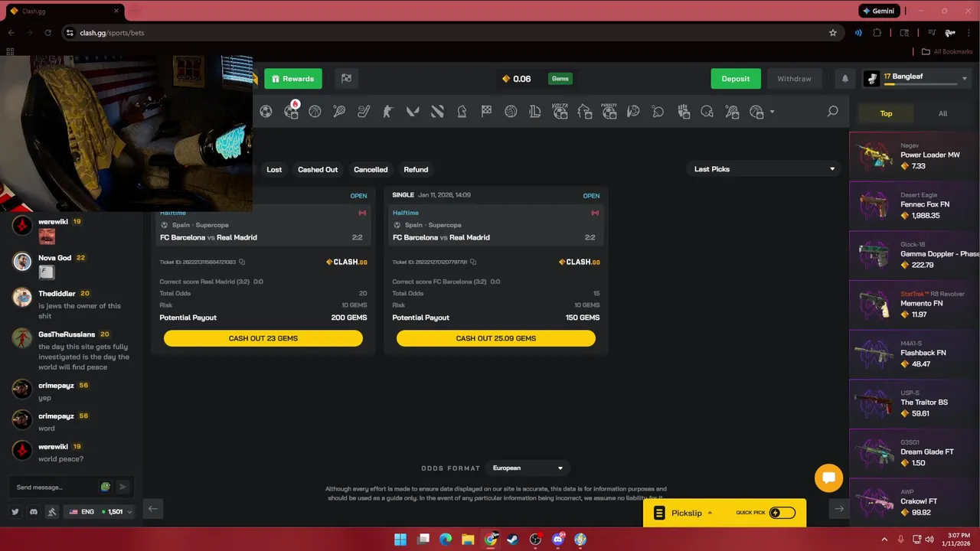
Task: Open the Windows Start menu
Action: (400, 540)
